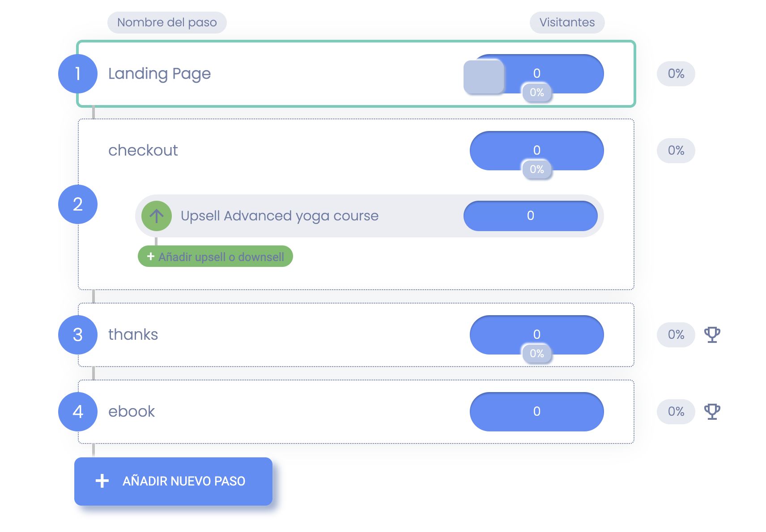Viewport: 766px width, 532px height.
Task: Click the plus icon on Añadir nuevo paso
Action: pyautogui.click(x=102, y=481)
